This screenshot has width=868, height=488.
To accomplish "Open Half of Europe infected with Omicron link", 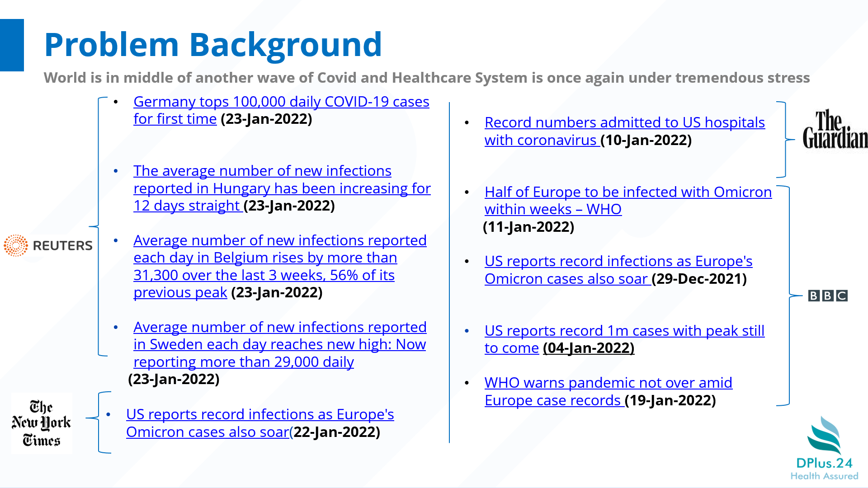I will (x=627, y=192).
